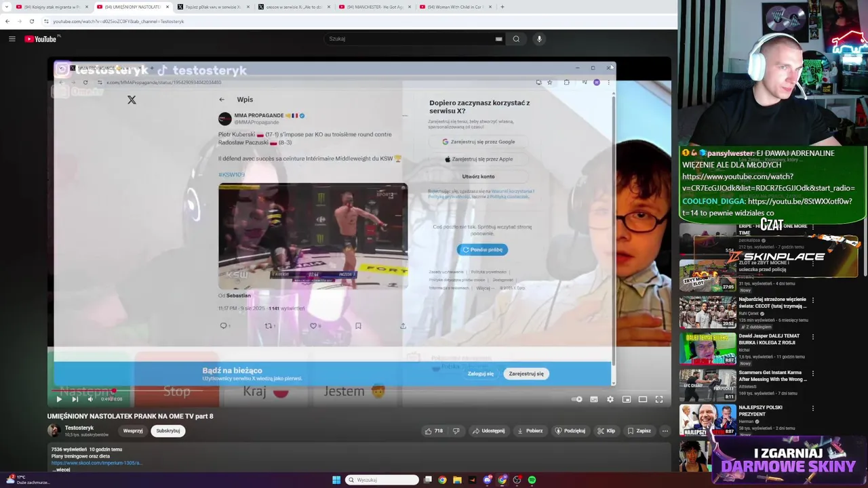Save video with the Zapisz button
Viewport: 868px width, 488px height.
[639, 430]
